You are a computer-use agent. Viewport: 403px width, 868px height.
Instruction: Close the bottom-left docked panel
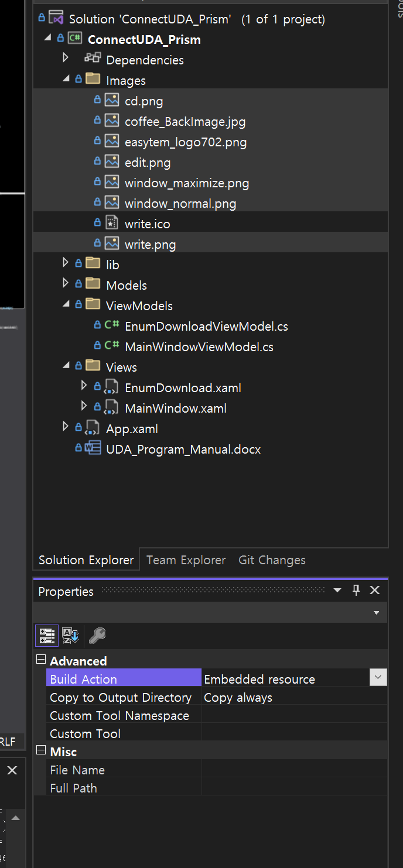(12, 770)
